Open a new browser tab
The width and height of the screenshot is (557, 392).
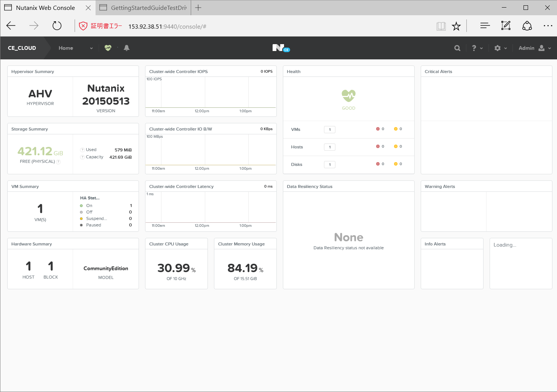click(x=198, y=8)
